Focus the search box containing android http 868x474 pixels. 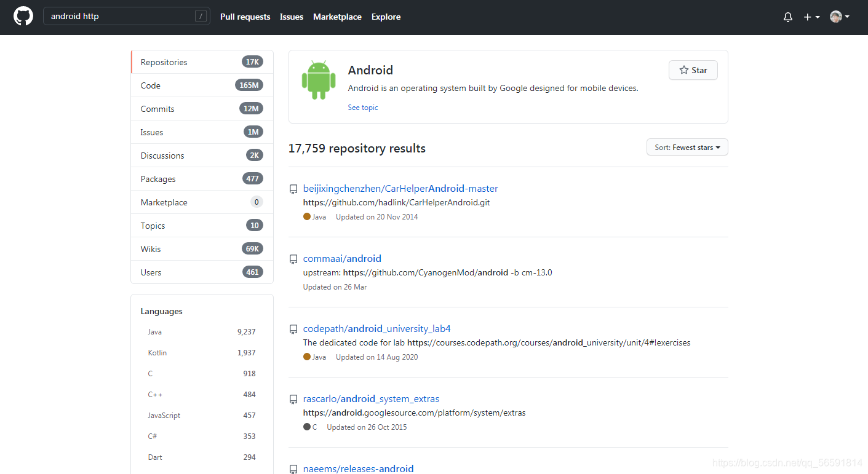[126, 17]
